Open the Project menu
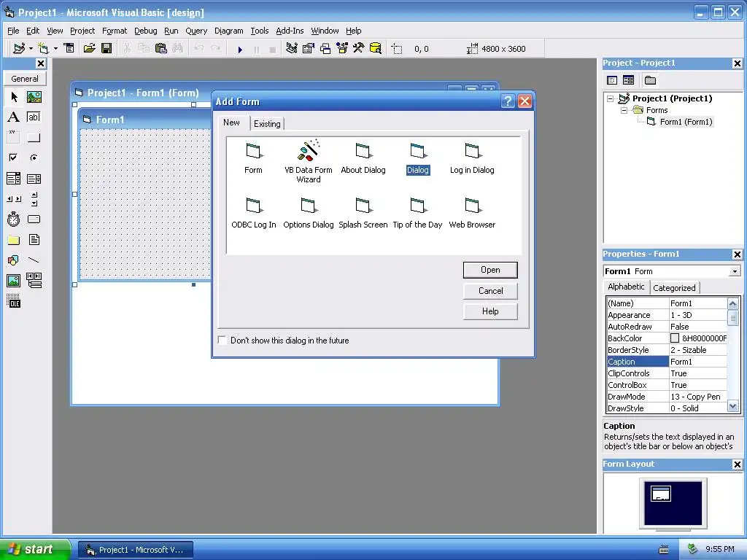Screen dimensions: 747x560 [82, 31]
